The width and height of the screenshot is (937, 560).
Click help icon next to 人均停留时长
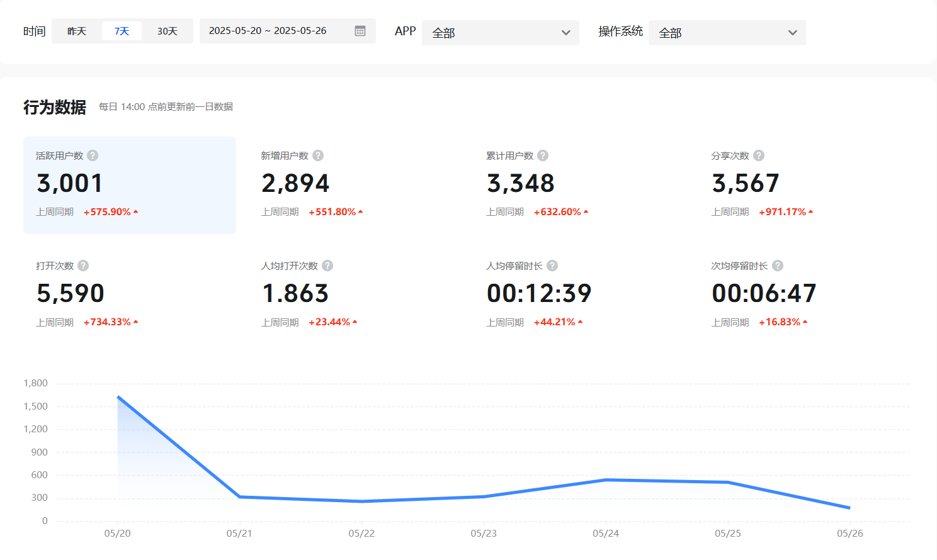[552, 266]
